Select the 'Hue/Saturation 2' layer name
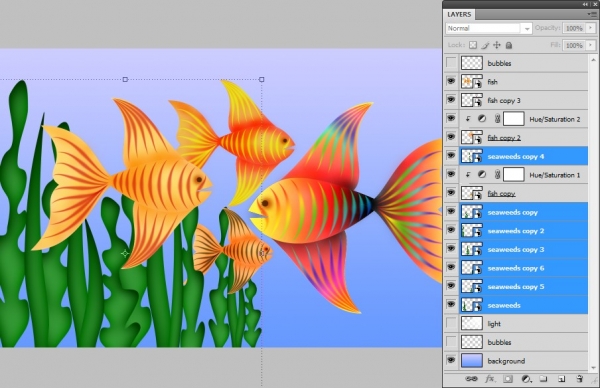The image size is (600, 388). click(555, 119)
